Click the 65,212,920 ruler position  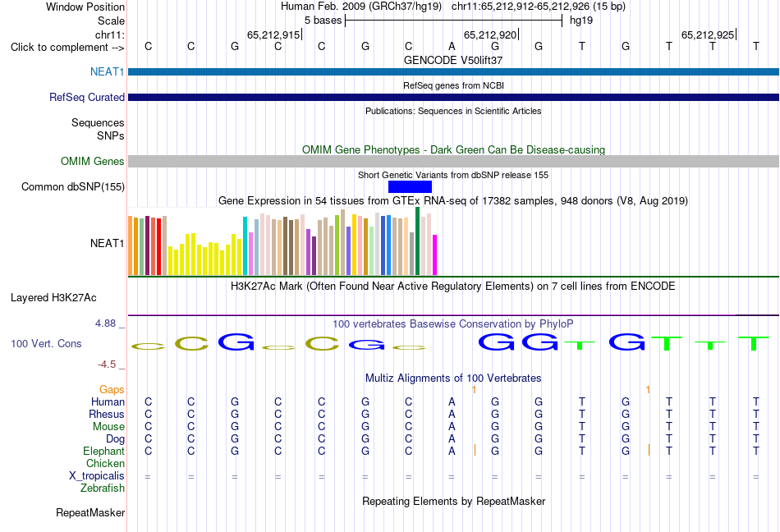490,34
